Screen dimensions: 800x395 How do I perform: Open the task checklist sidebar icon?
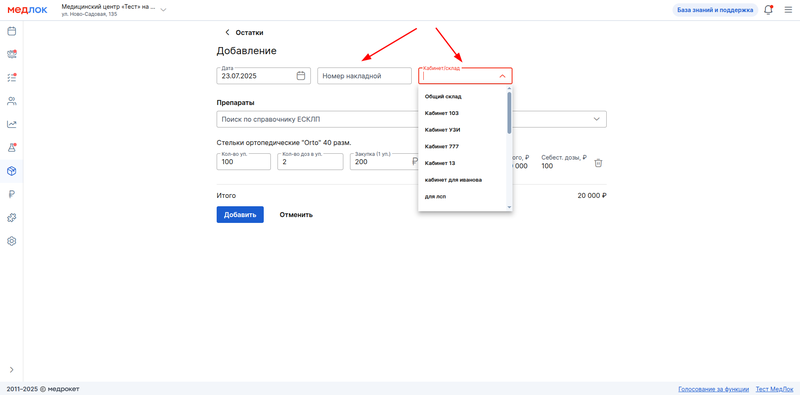[x=11, y=78]
